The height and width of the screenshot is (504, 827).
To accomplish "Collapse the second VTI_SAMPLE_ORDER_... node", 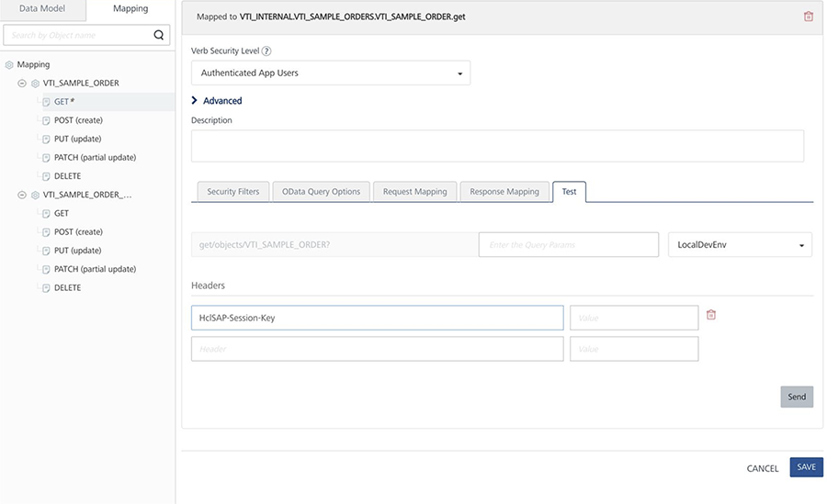I will (22, 195).
